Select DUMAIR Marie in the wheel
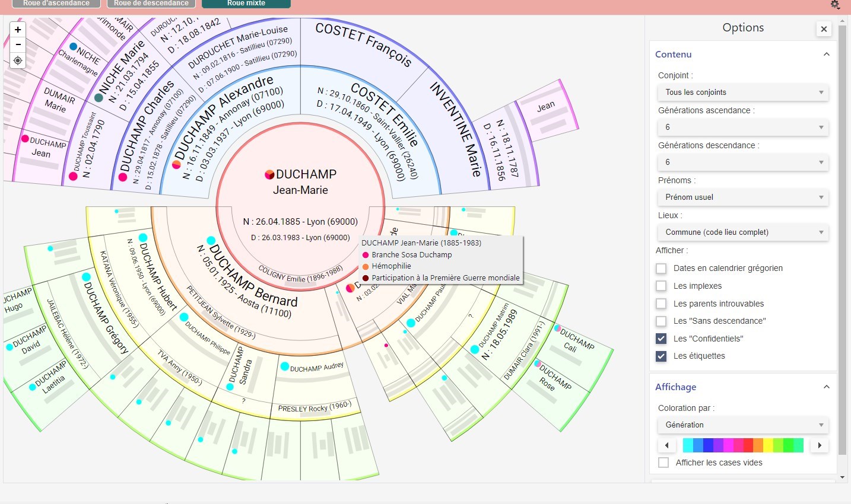Viewport: 851px width, 504px height. pos(59,101)
